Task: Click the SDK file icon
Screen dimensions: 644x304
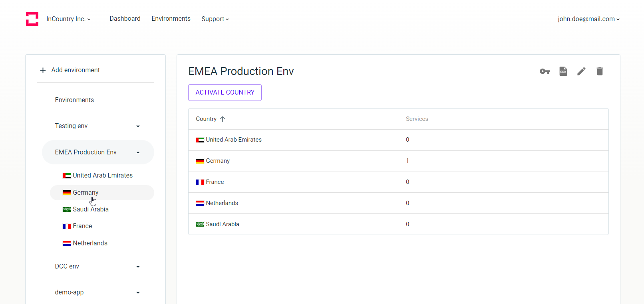Action: coord(563,71)
